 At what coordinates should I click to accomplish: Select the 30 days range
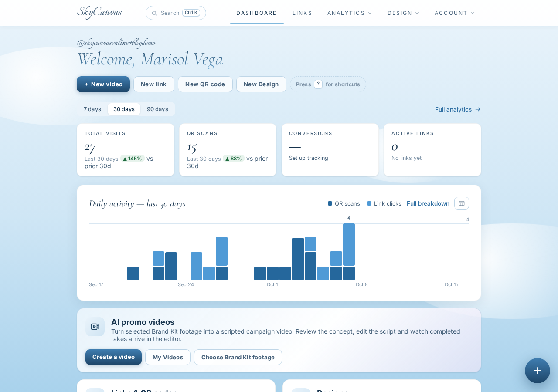pyautogui.click(x=124, y=109)
